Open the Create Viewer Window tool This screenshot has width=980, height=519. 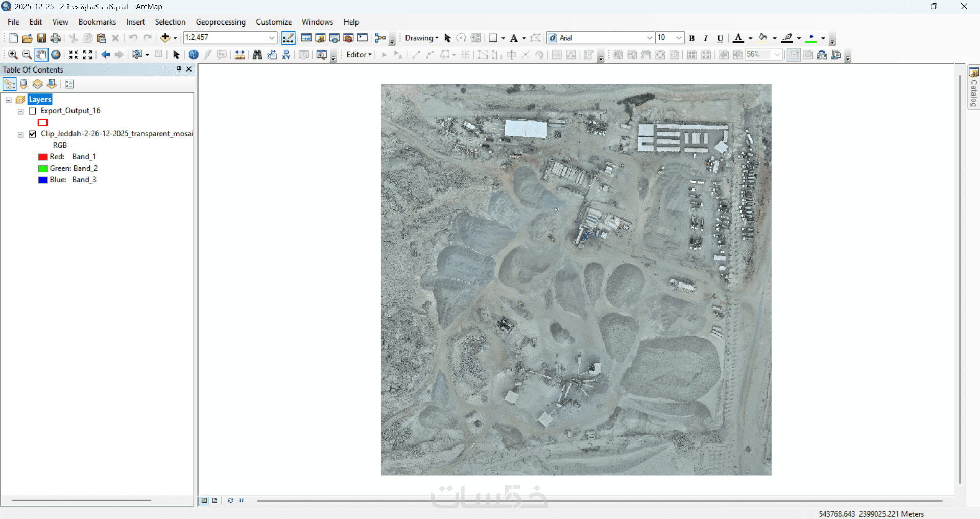point(321,55)
